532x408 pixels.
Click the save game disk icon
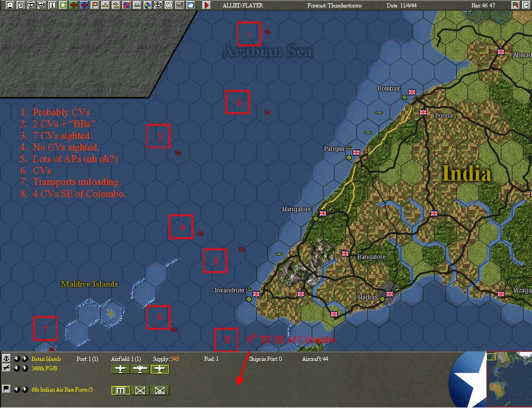(x=10, y=5)
